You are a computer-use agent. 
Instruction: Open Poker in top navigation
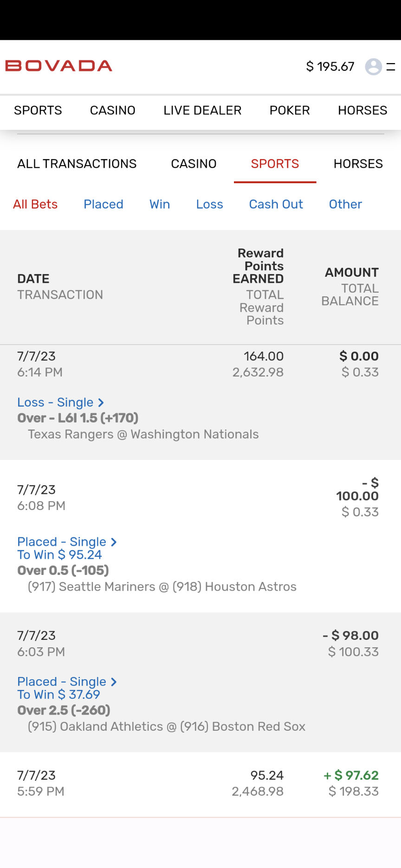point(290,110)
